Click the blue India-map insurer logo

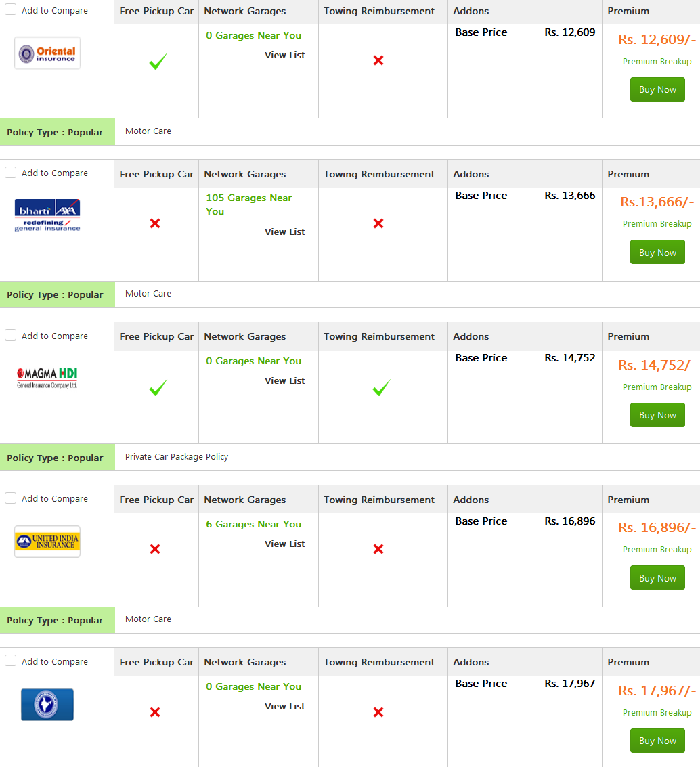(x=47, y=704)
